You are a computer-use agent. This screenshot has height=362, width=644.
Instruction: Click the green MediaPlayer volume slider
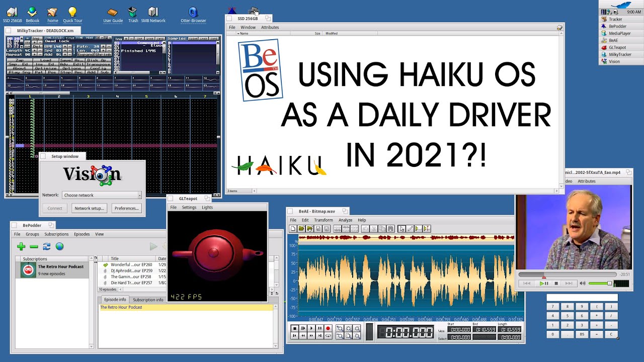pos(600,284)
